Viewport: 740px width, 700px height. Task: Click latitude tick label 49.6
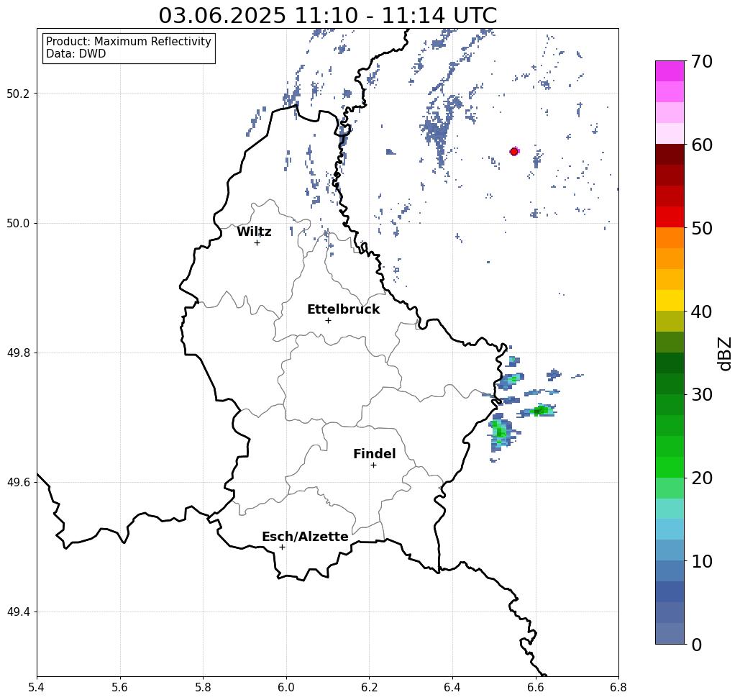point(18,483)
